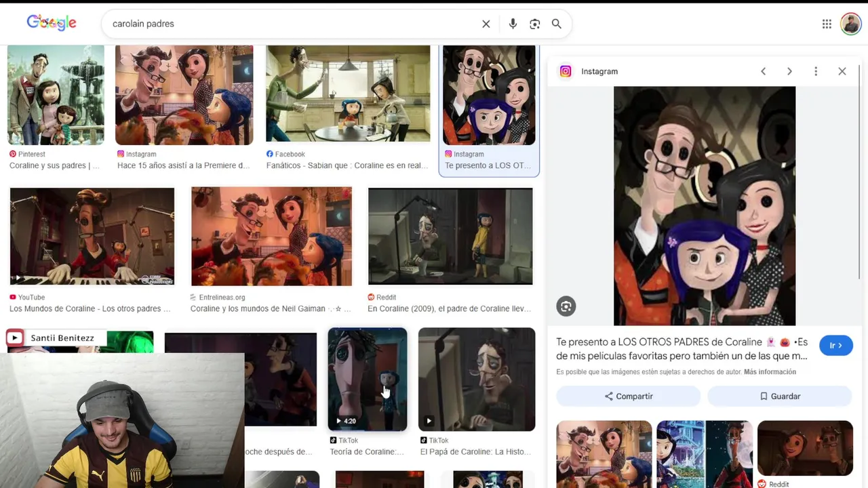The height and width of the screenshot is (488, 868).
Task: Click the Compartir button
Action: click(629, 396)
